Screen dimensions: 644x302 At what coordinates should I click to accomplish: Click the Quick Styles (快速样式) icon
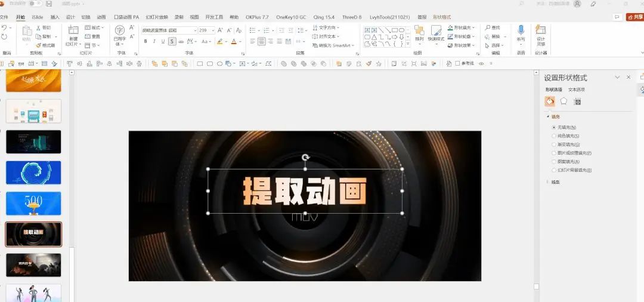pyautogui.click(x=436, y=30)
